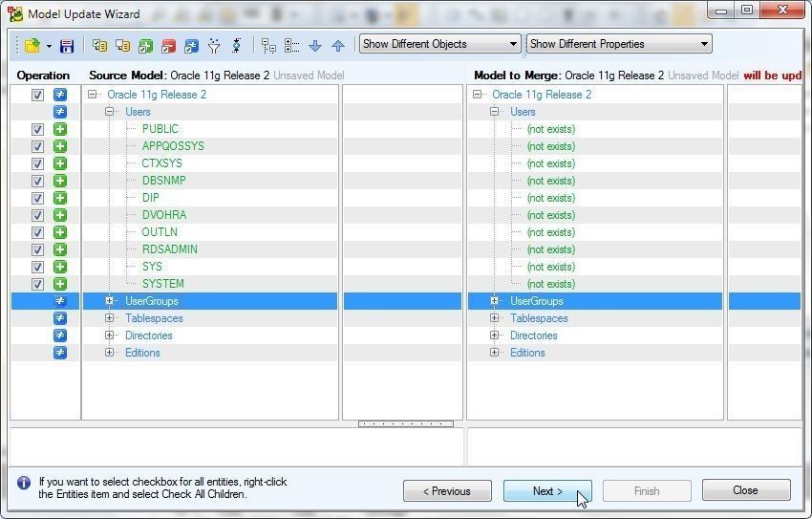The width and height of the screenshot is (812, 519).
Task: Click the not-equal icon in Tablespaces row
Action: (60, 318)
